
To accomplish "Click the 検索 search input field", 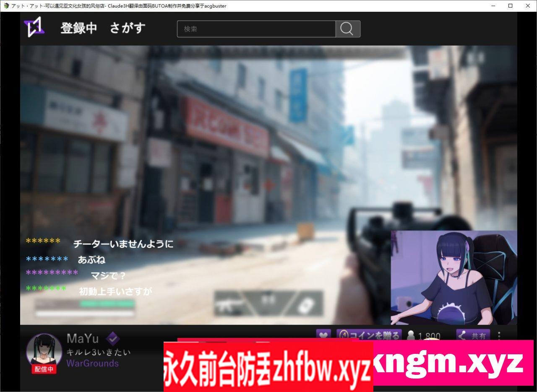I will (256, 29).
